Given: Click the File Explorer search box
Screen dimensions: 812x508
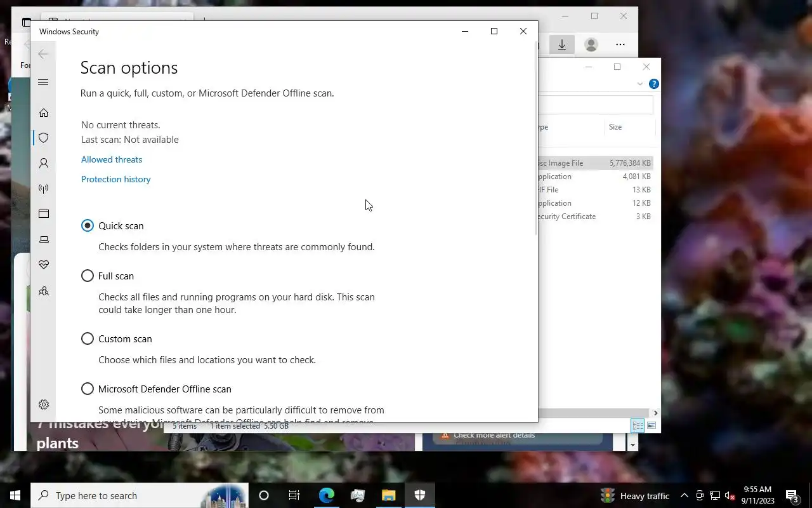Looking at the screenshot, I should [595, 105].
